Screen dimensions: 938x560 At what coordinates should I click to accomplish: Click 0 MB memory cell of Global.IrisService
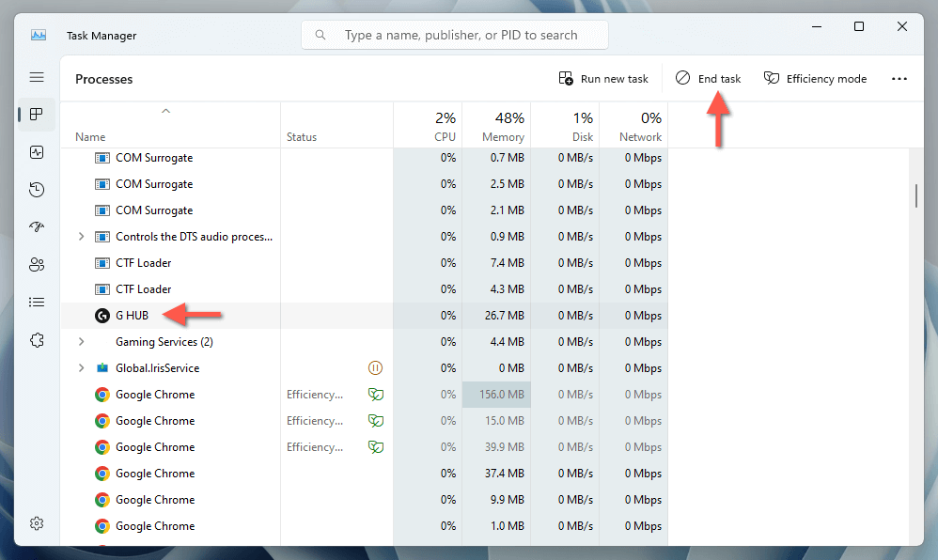[x=496, y=368]
